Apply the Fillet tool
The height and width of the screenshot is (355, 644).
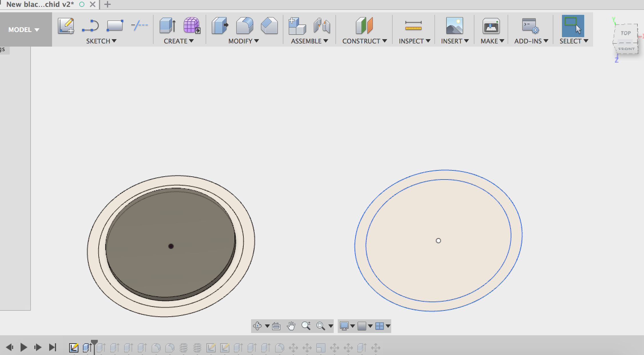[245, 25]
